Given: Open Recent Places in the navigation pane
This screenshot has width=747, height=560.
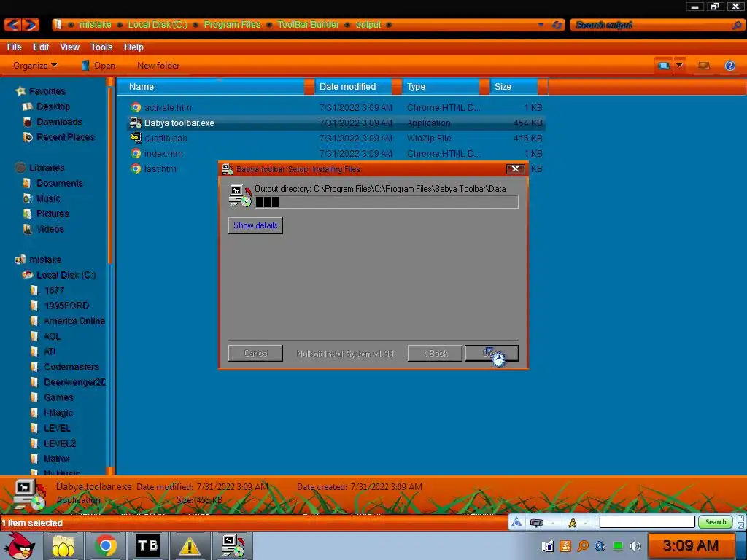Looking at the screenshot, I should click(x=65, y=137).
